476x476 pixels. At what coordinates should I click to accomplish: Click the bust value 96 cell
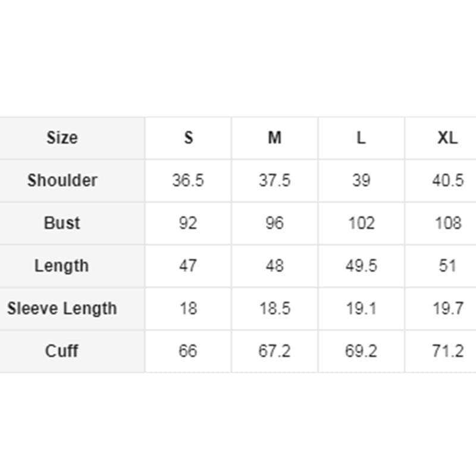click(x=275, y=224)
